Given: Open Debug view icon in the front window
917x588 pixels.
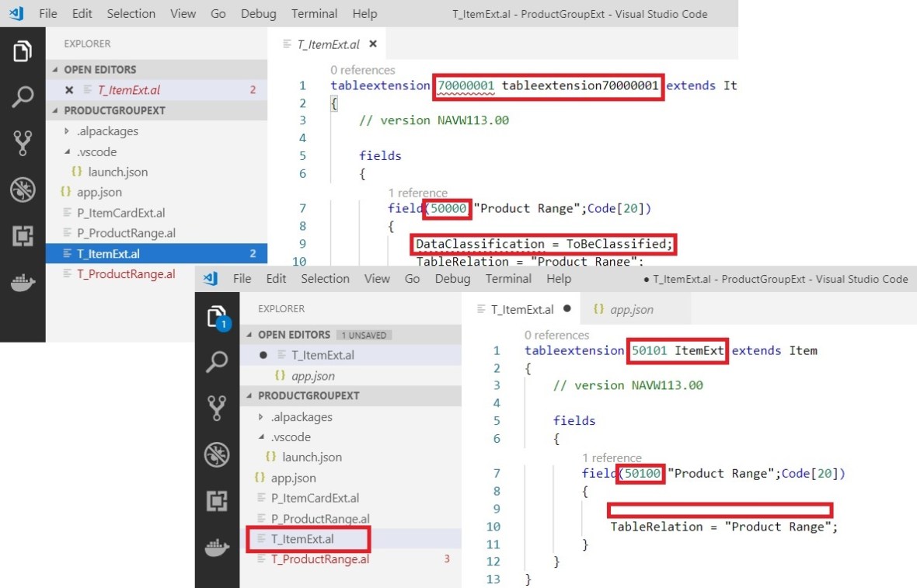Looking at the screenshot, I should coord(217,454).
